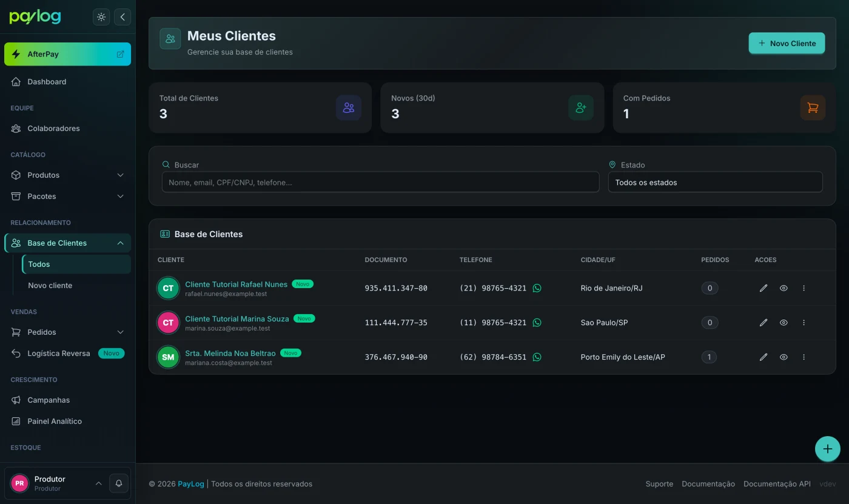The width and height of the screenshot is (849, 504).
Task: View Marina Souza details via eye icon
Action: coord(784,323)
